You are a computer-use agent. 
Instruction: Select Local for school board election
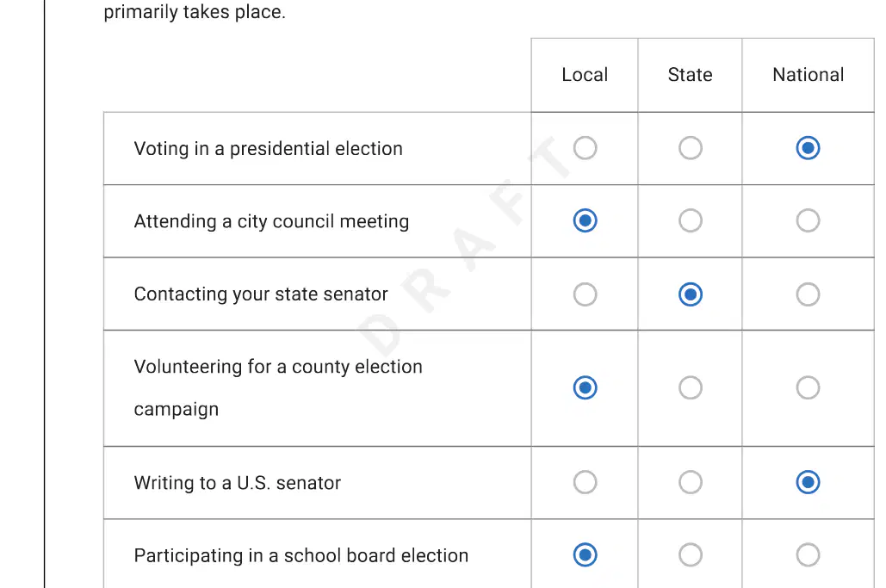click(585, 554)
